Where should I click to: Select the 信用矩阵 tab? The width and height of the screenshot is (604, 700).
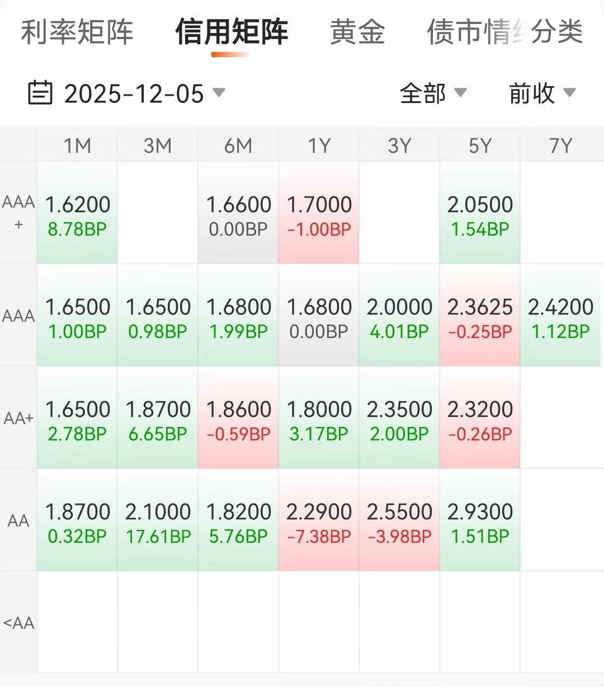pos(232,32)
